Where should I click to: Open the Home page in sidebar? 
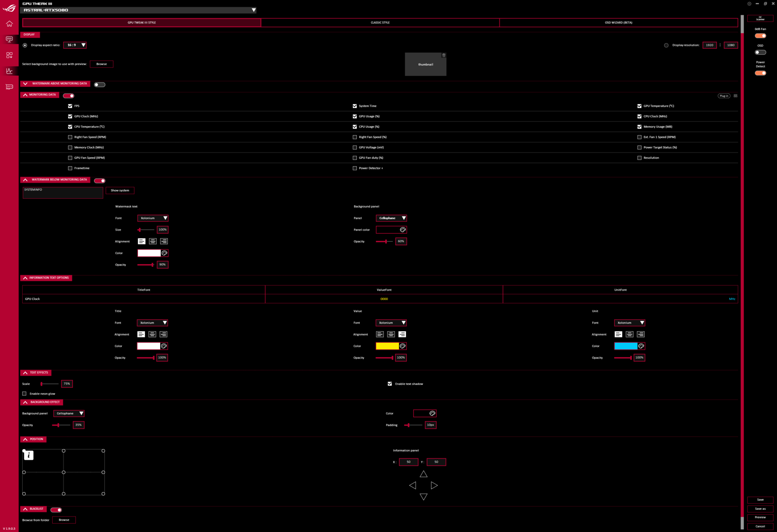[x=9, y=24]
